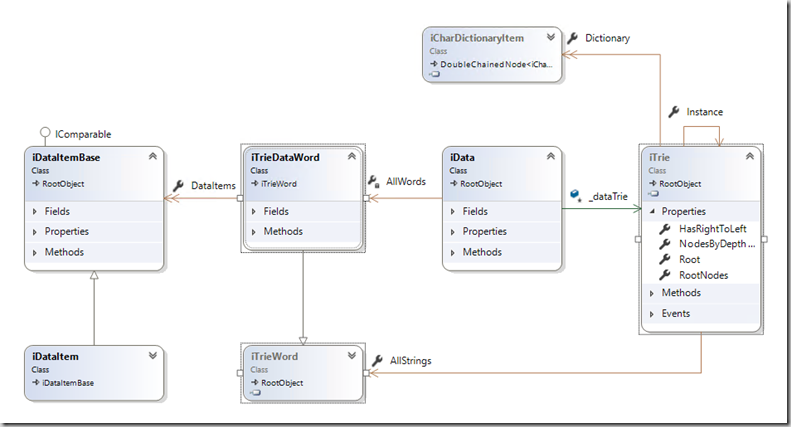Expand Methods in iData

(x=453, y=252)
